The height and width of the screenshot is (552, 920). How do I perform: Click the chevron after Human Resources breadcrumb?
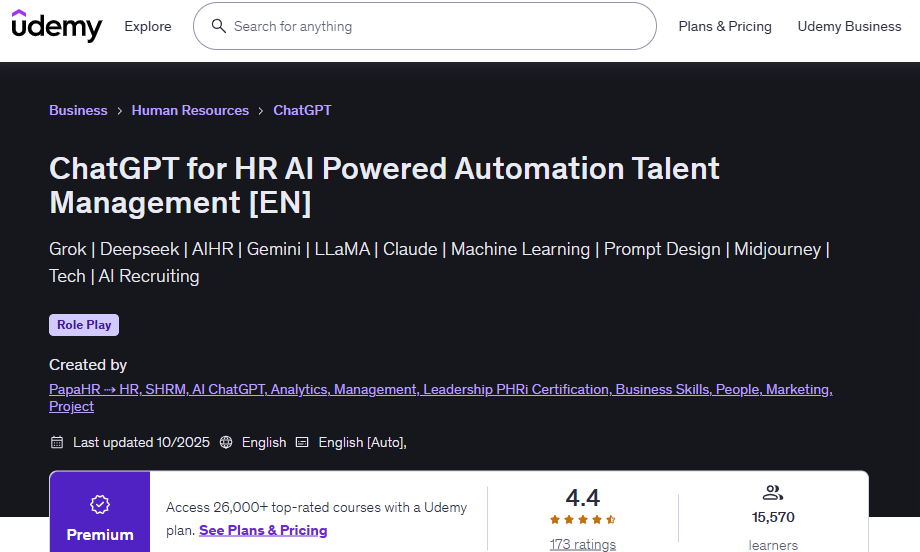[261, 111]
